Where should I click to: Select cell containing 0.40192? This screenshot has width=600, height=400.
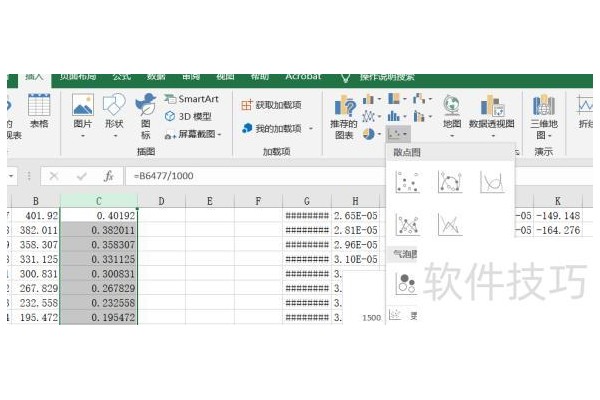(x=99, y=216)
